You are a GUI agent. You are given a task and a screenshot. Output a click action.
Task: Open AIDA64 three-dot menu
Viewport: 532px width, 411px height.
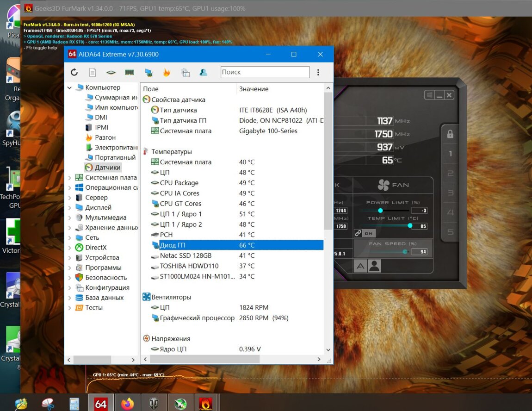318,72
